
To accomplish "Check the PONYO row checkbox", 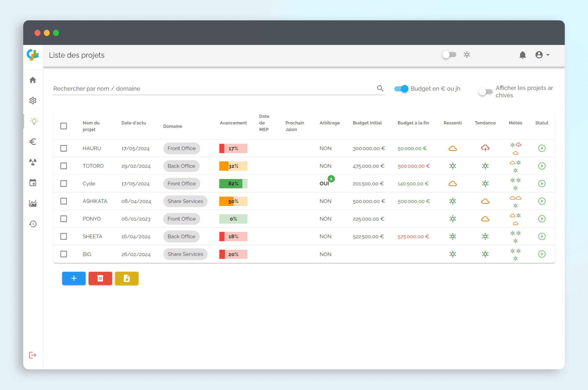I will tap(64, 219).
